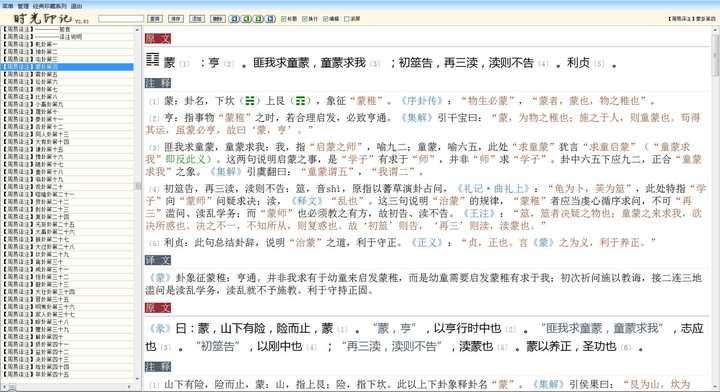Focus the search input field in toolbar
The height and width of the screenshot is (392, 720).
pos(121,19)
